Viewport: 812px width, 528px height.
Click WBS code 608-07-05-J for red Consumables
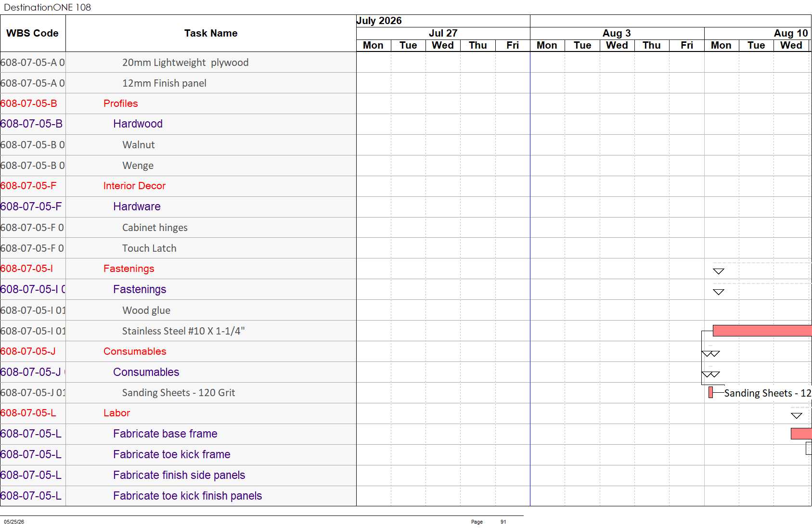[x=28, y=351]
